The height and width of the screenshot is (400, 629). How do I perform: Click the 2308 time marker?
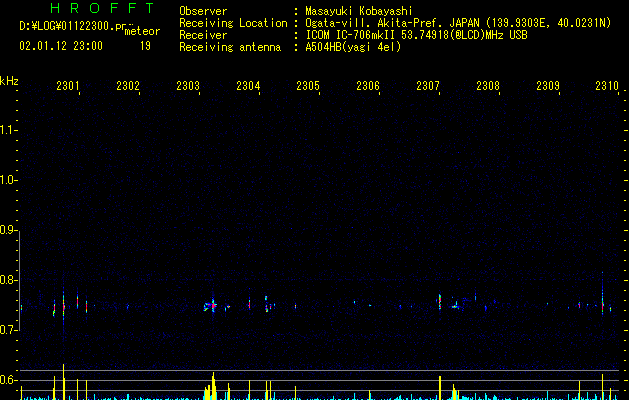click(x=488, y=86)
